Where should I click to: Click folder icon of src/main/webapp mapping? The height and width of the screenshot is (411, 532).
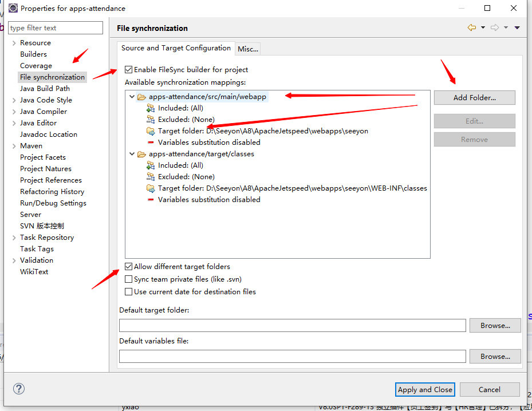141,97
